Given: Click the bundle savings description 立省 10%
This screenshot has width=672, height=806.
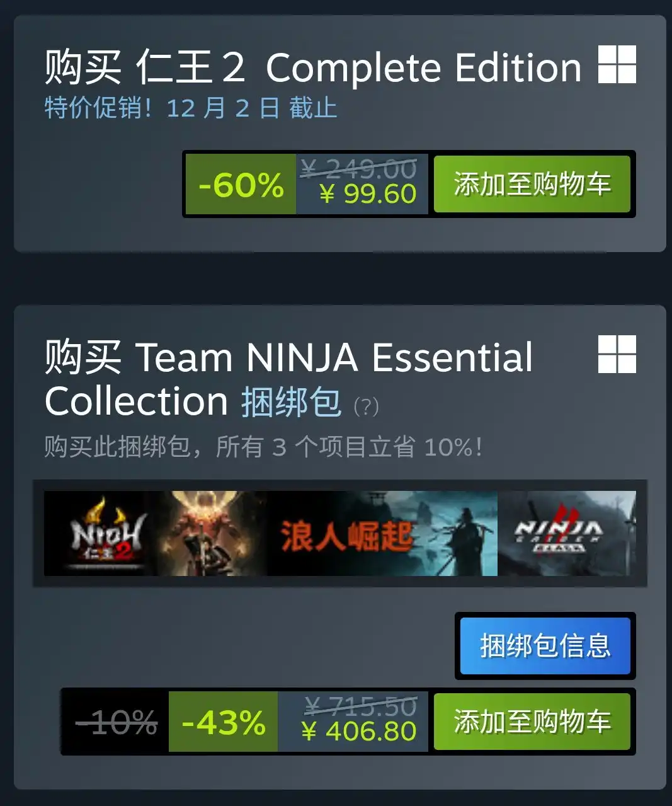Looking at the screenshot, I should (x=263, y=447).
